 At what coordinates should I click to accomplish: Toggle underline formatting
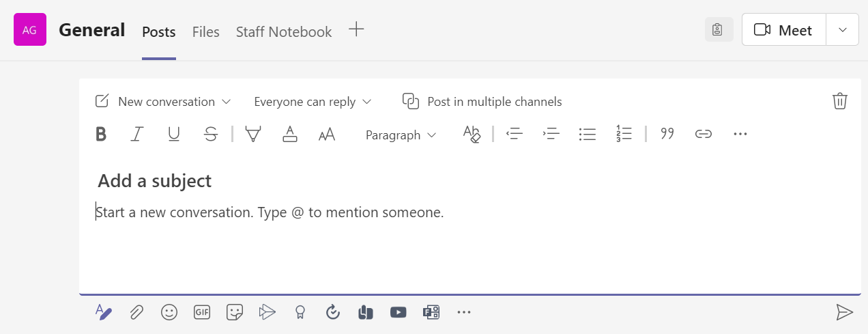click(x=174, y=135)
